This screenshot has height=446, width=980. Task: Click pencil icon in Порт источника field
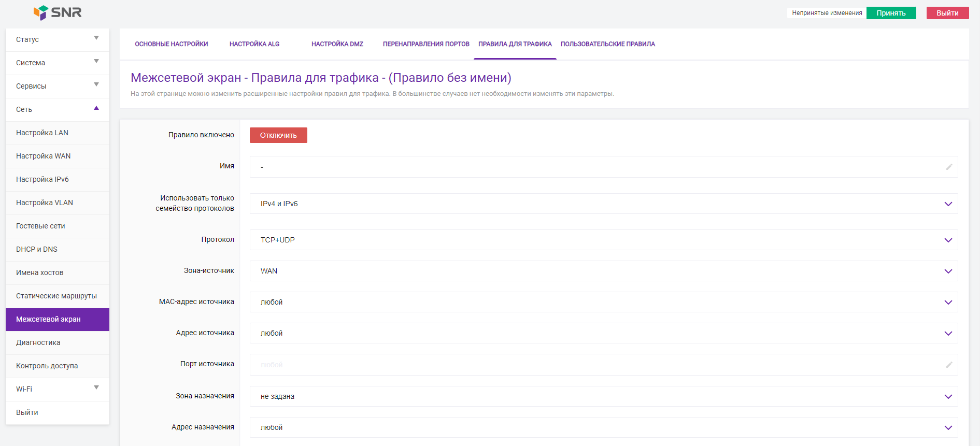tap(949, 365)
